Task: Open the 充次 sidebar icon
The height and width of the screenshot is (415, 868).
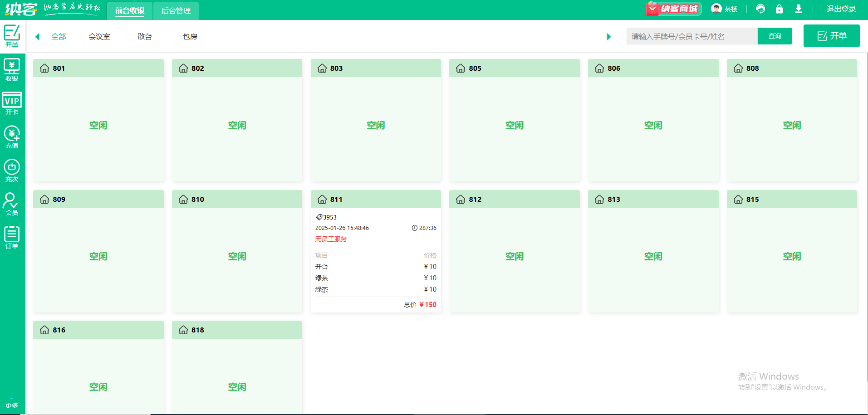Action: coord(12,171)
